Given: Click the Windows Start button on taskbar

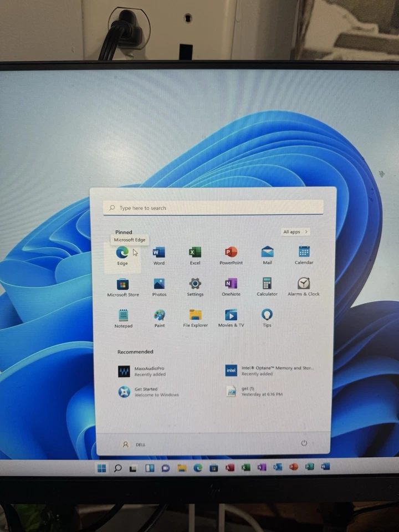Looking at the screenshot, I should 101,468.
